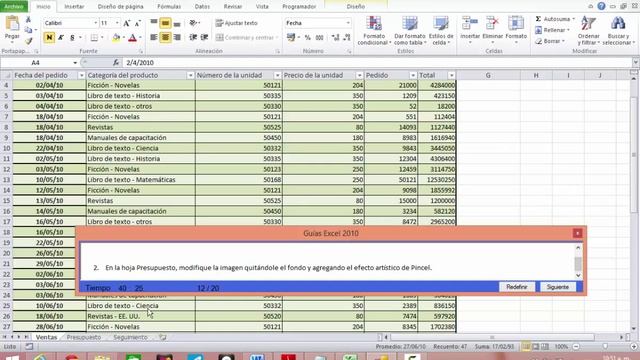
Task: Click Autosuma button
Action: [554, 19]
